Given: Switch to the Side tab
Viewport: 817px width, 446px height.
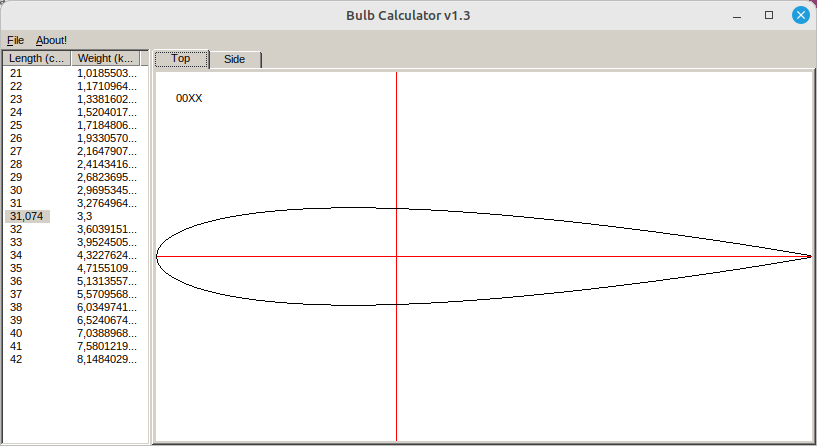Looking at the screenshot, I should pyautogui.click(x=234, y=59).
